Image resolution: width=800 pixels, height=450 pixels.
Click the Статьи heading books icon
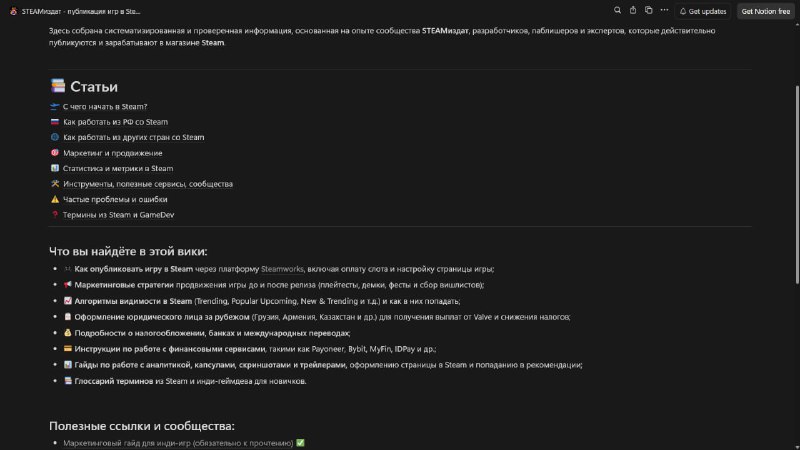(58, 86)
